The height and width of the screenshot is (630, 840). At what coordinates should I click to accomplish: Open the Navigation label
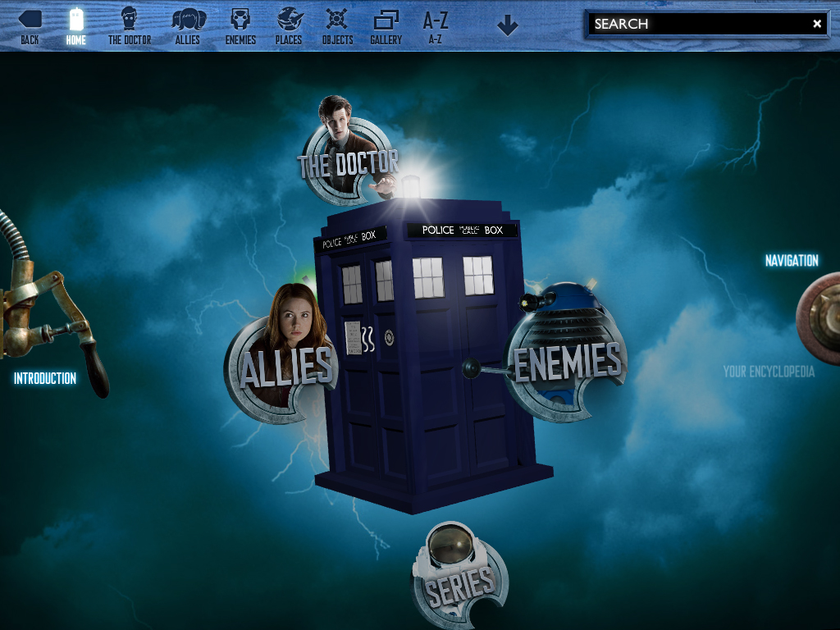792,261
